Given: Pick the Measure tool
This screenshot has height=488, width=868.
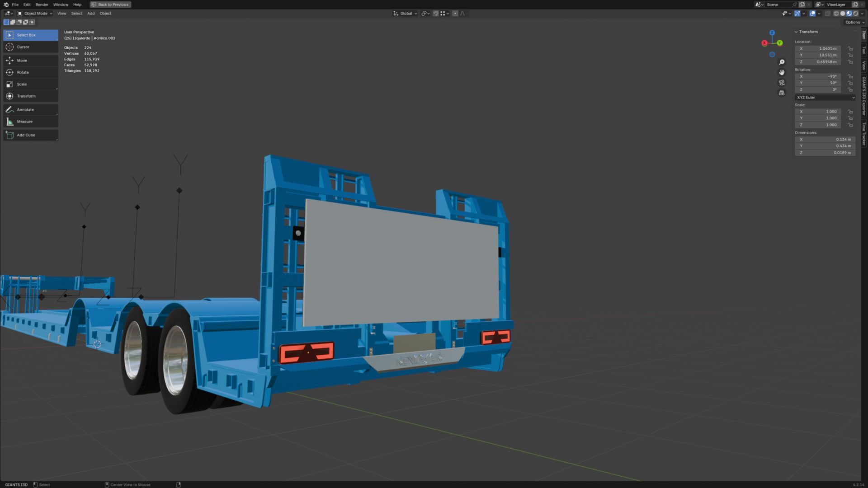Looking at the screenshot, I should (x=30, y=122).
